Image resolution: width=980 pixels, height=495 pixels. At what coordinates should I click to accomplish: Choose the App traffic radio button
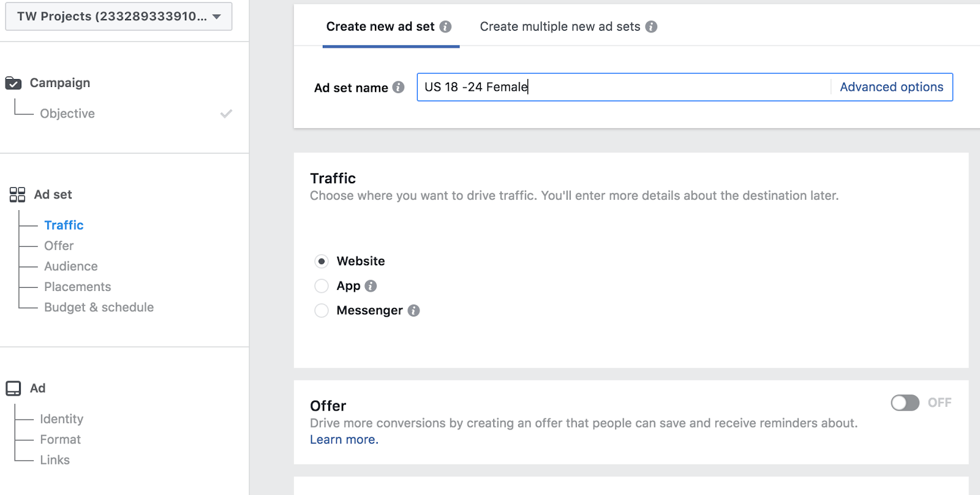point(322,286)
